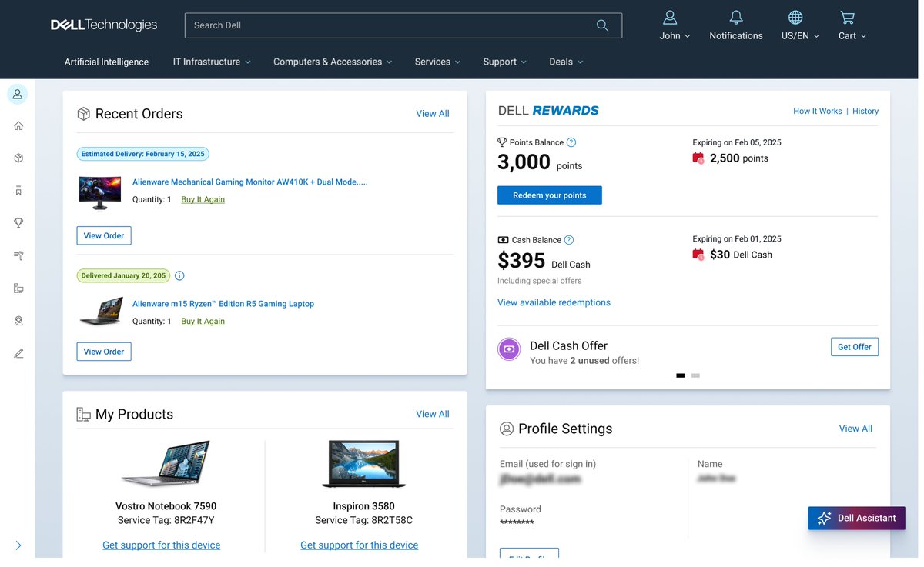Open rewards via sidebar trophy icon
Screen dimensions: 924x567
18,223
